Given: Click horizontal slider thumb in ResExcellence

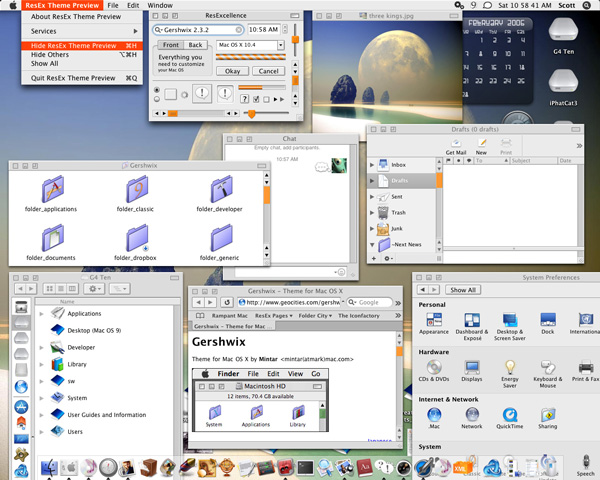Looking at the screenshot, I should point(251,114).
